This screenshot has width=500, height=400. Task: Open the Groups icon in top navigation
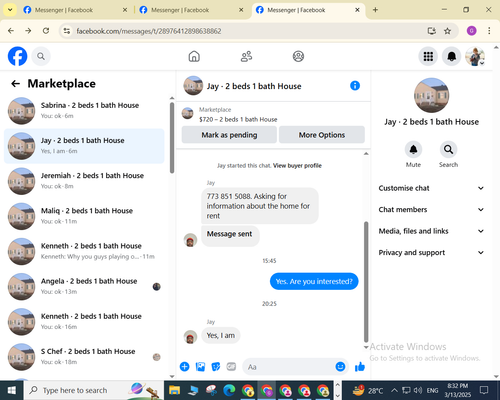298,56
